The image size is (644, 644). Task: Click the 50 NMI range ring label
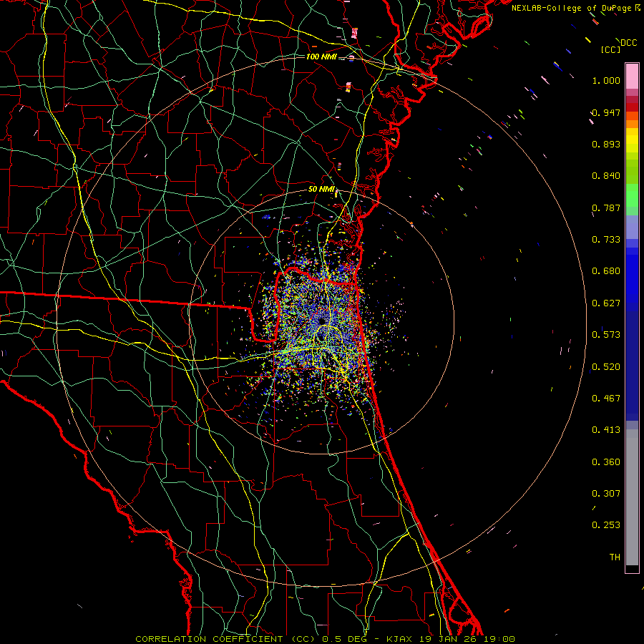(x=321, y=190)
